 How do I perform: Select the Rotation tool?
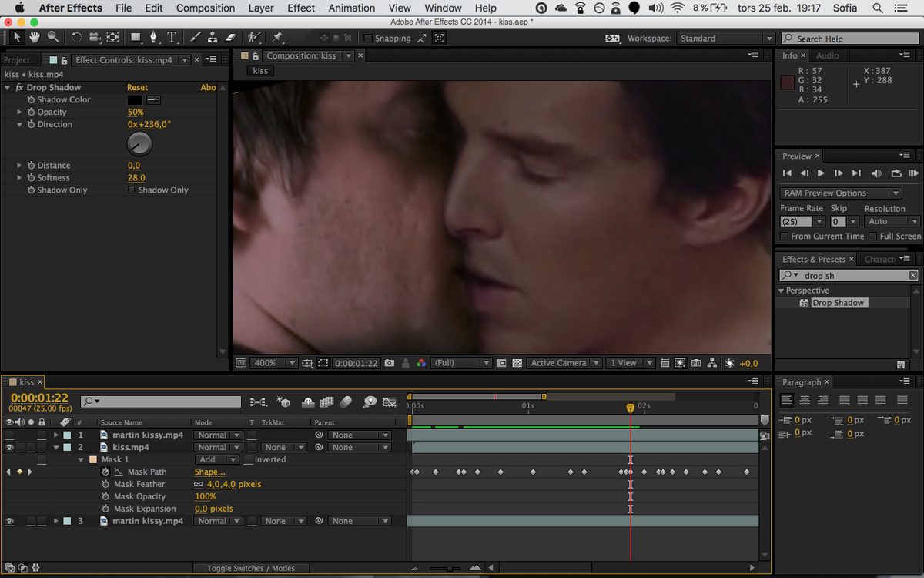(76, 37)
